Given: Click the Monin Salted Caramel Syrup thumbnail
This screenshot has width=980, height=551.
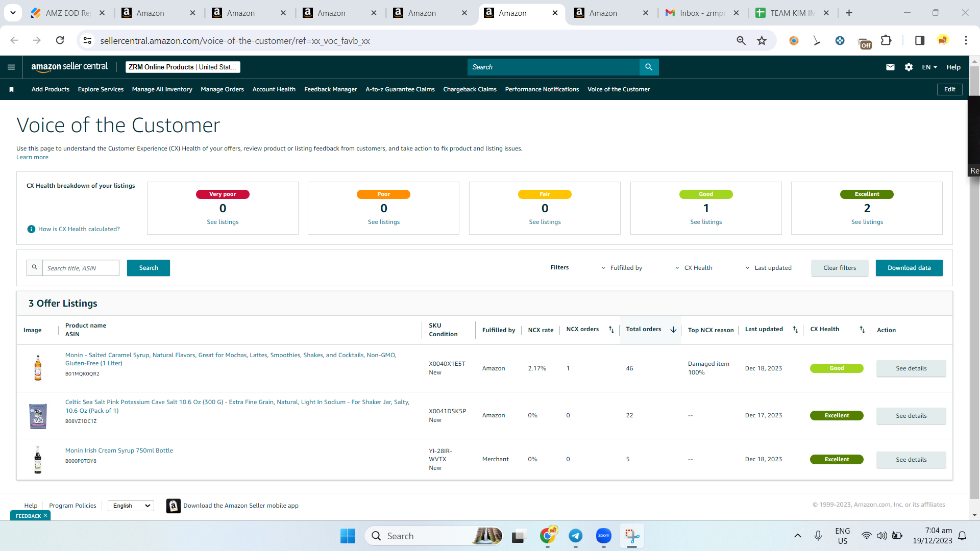Looking at the screenshot, I should [38, 368].
